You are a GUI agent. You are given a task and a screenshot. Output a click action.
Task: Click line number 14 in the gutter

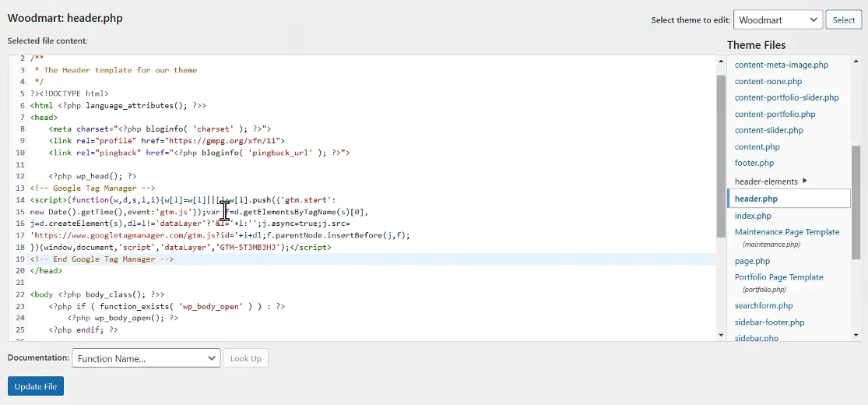pos(21,199)
